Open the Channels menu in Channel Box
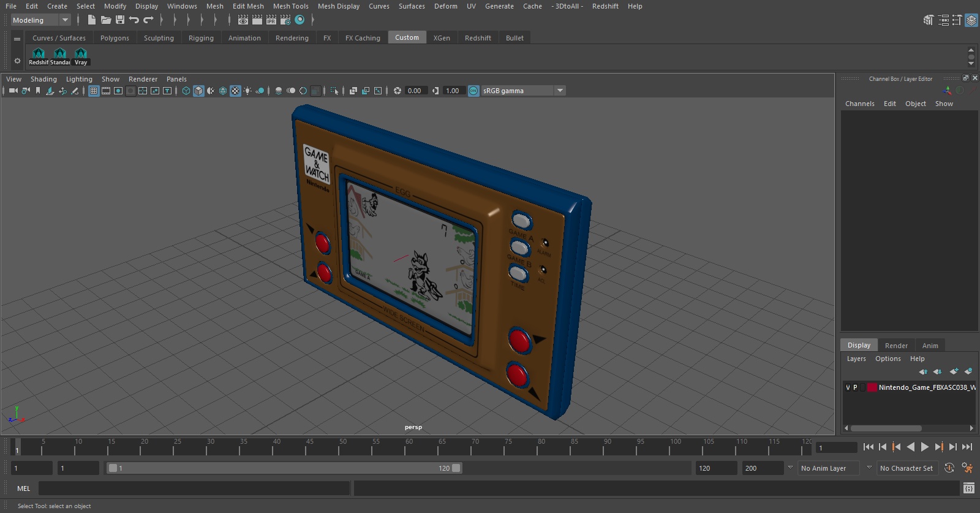 pyautogui.click(x=859, y=104)
